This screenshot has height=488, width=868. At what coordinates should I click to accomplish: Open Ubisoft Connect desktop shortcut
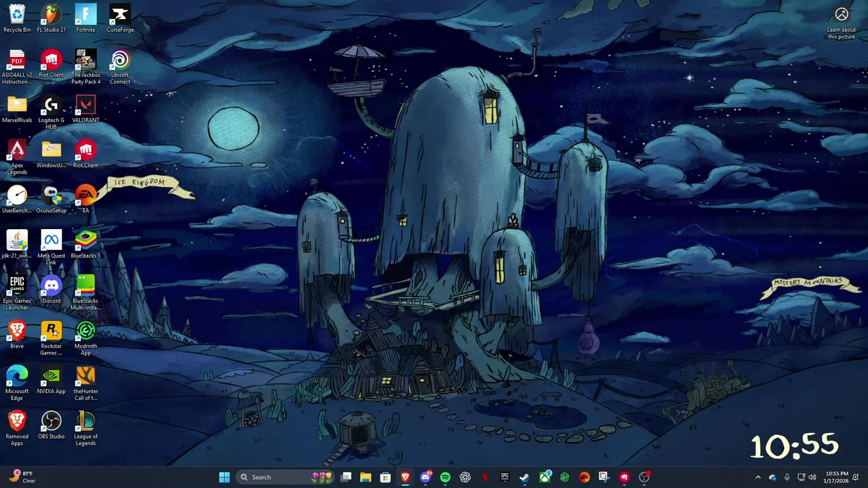[x=120, y=67]
